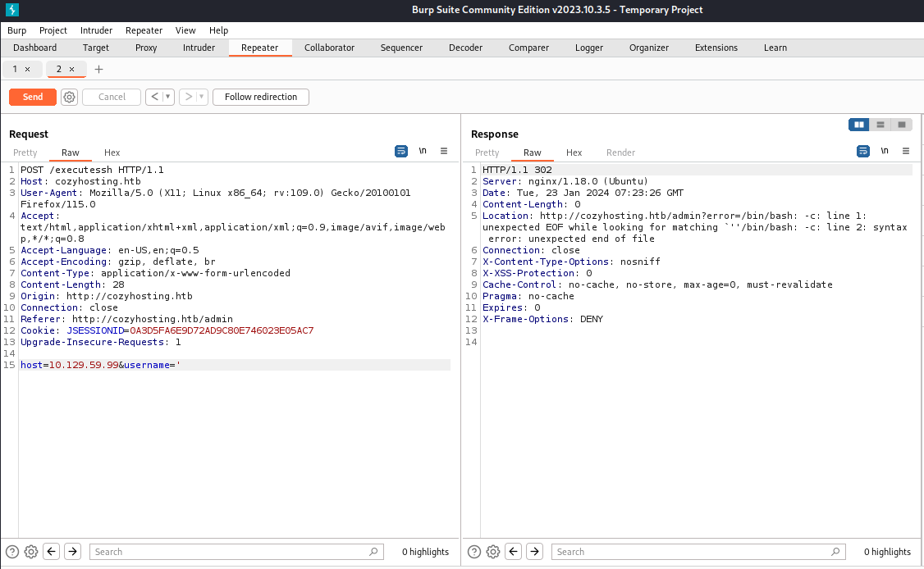Open the Burp menu

(x=17, y=30)
